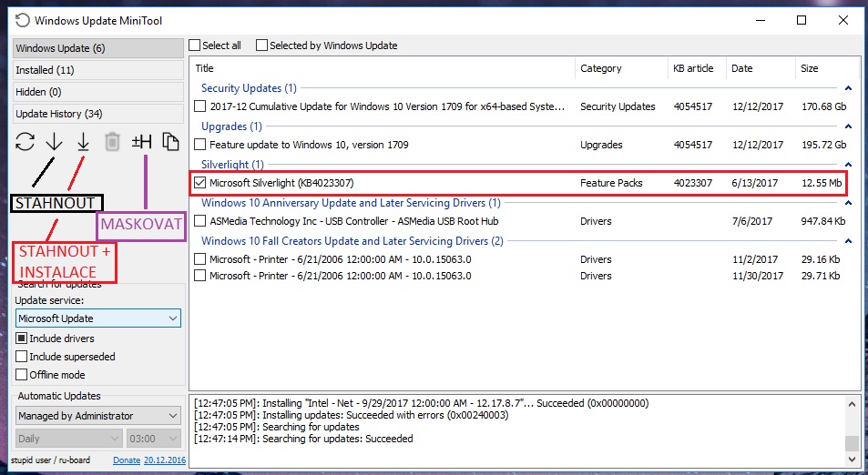
Task: Open the Managed by Administrator dropdown
Action: (x=98, y=415)
